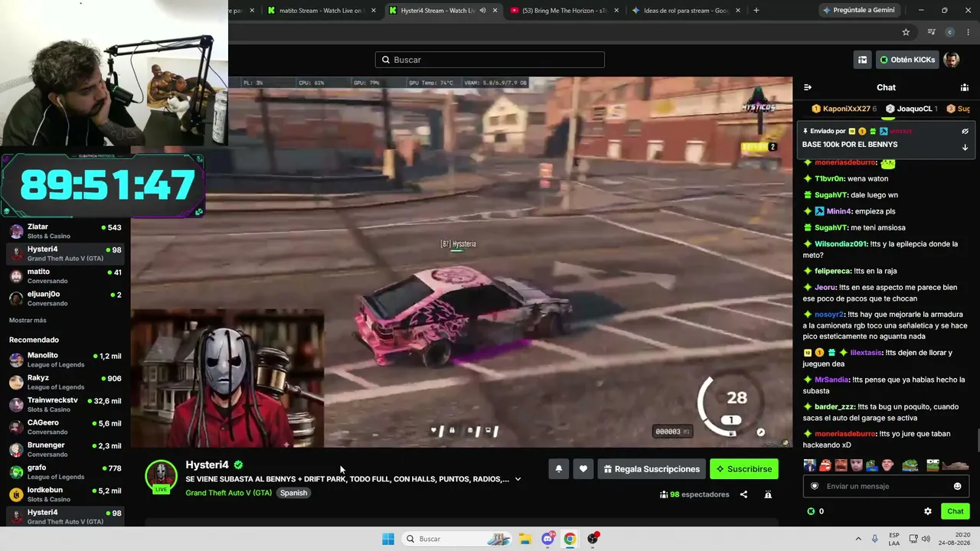Bookmark this page with the star icon
The image size is (980, 551).
(x=906, y=32)
